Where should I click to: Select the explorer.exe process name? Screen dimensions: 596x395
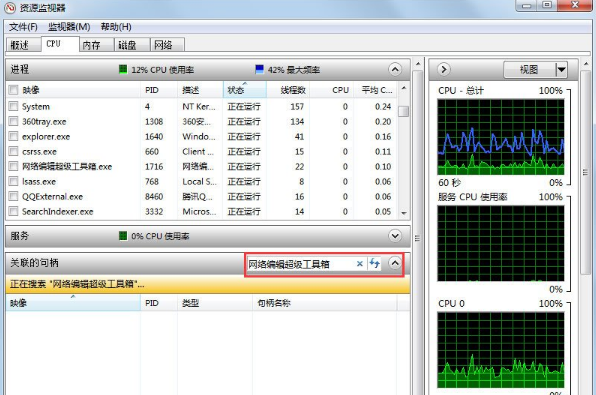click(46, 136)
